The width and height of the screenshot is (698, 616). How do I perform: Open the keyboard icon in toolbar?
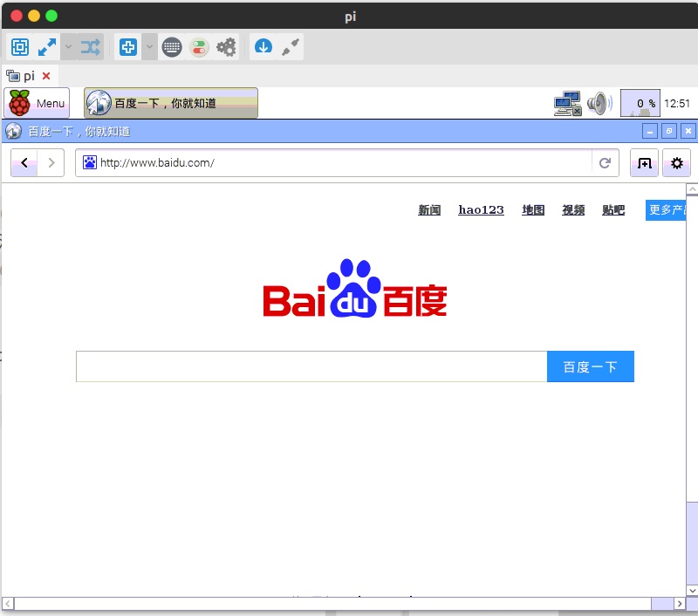(x=172, y=47)
